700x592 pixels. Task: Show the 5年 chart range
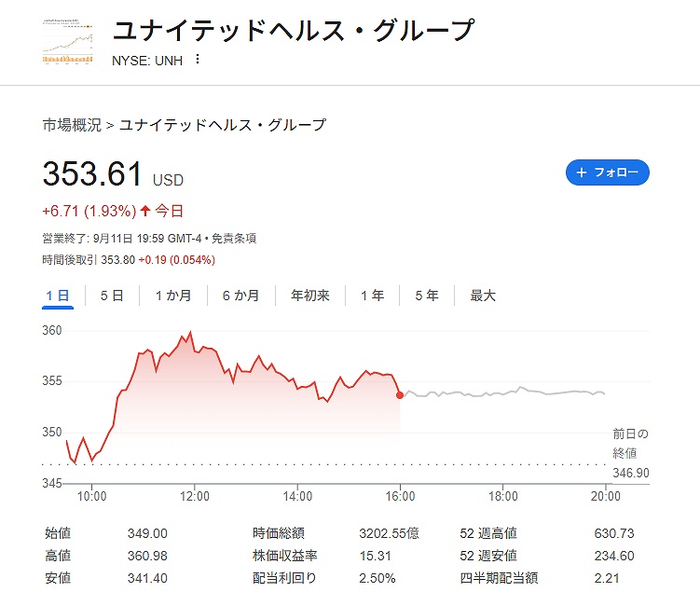(427, 296)
